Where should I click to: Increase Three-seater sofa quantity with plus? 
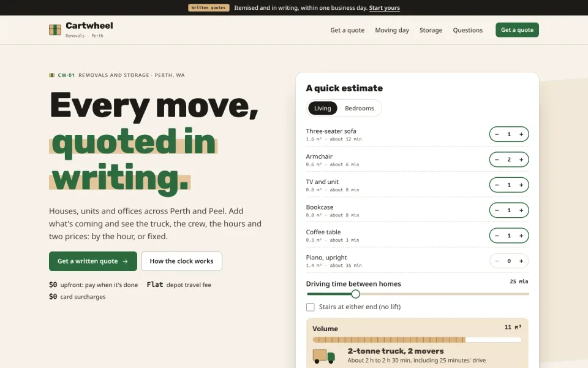pos(521,134)
